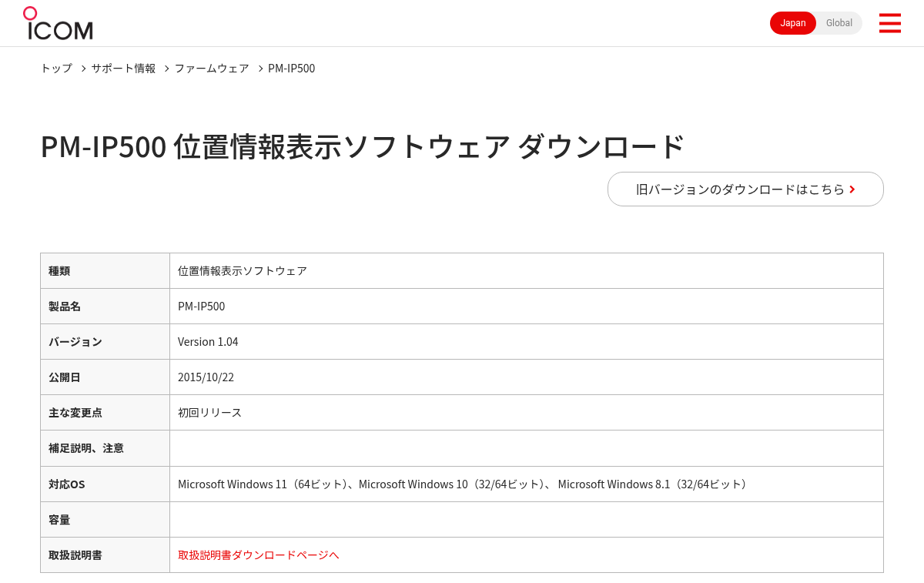Select the 初回リリース cell
Image resolution: width=924 pixels, height=583 pixels.
tap(527, 413)
